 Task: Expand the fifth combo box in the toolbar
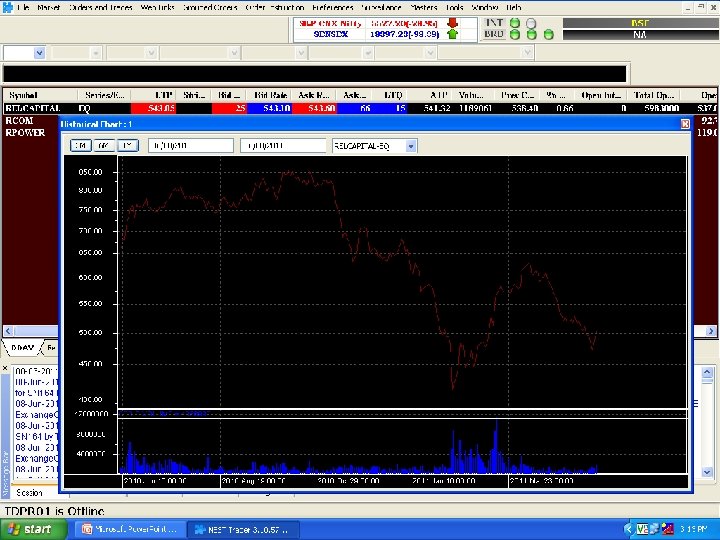(301, 53)
